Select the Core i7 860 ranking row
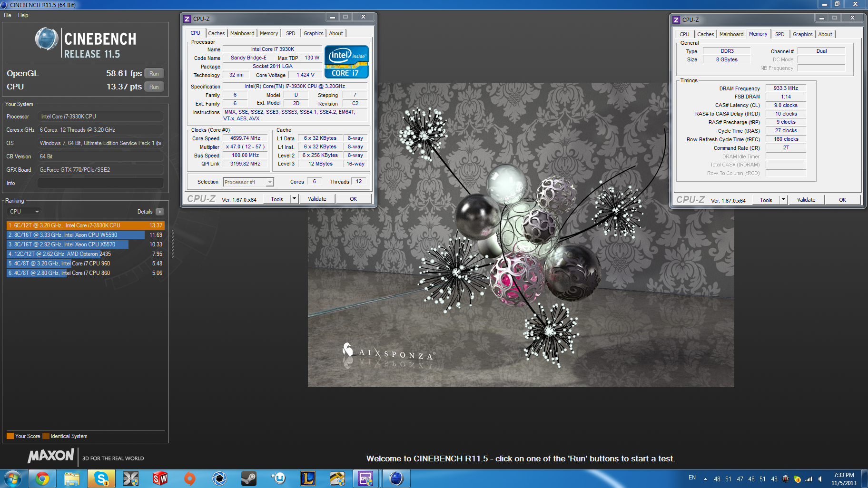This screenshot has width=868, height=488. pyautogui.click(x=85, y=273)
